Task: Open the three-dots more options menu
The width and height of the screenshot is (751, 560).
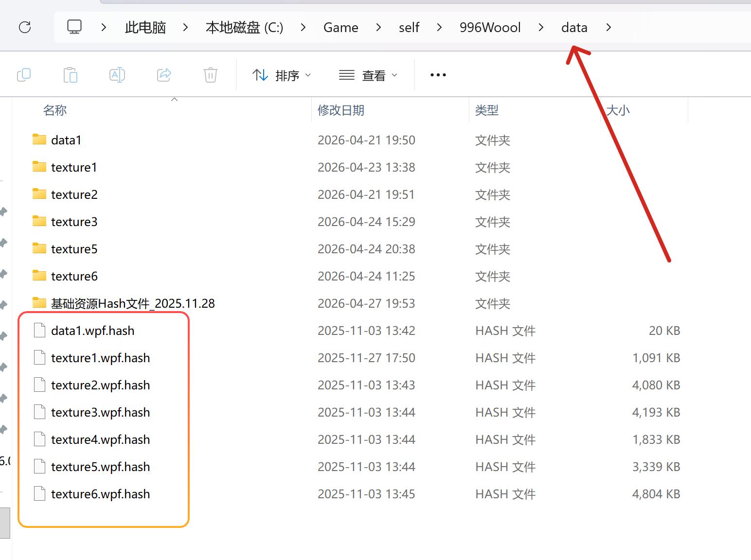Action: click(438, 75)
